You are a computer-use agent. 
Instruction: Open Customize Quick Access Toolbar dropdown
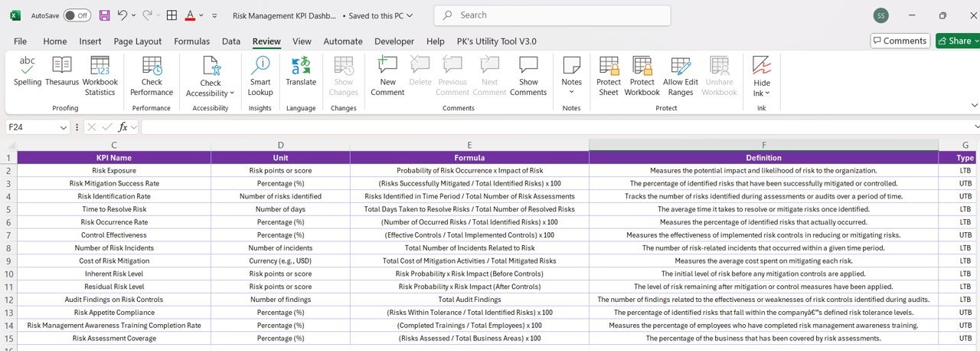click(214, 15)
